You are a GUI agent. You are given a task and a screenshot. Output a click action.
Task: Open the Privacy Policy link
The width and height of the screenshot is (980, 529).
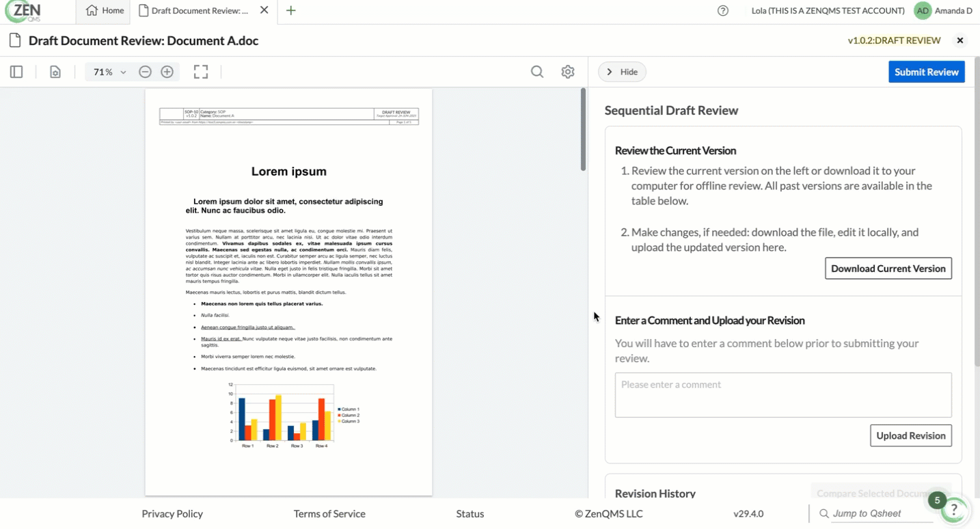[172, 513]
